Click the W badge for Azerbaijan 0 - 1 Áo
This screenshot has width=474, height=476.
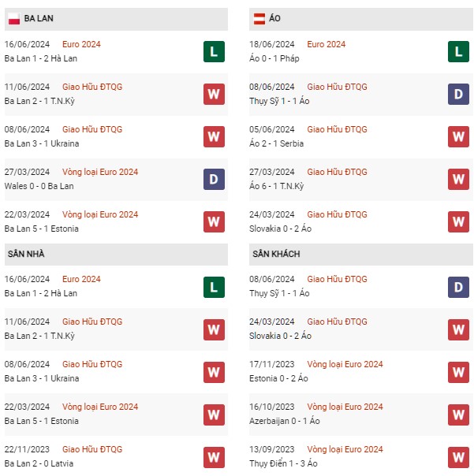click(458, 415)
